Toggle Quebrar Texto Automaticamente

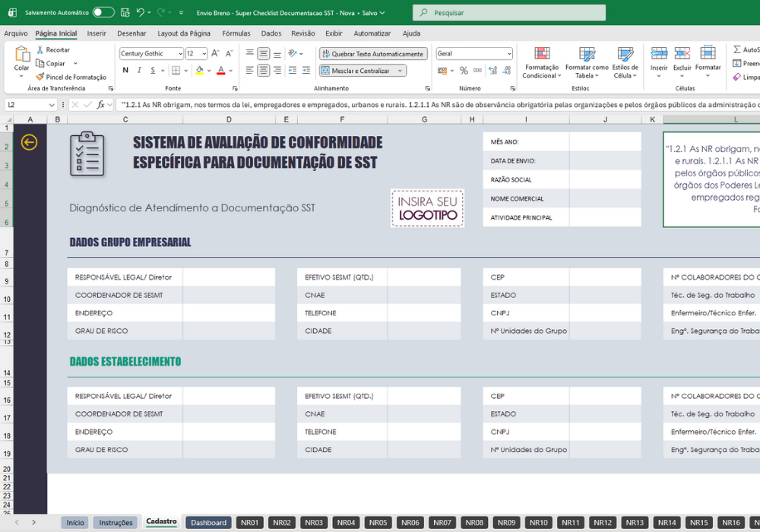pyautogui.click(x=373, y=54)
